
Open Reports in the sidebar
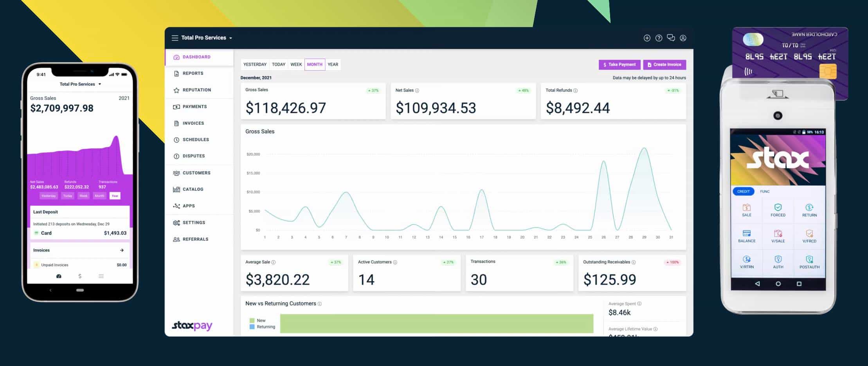[193, 74]
